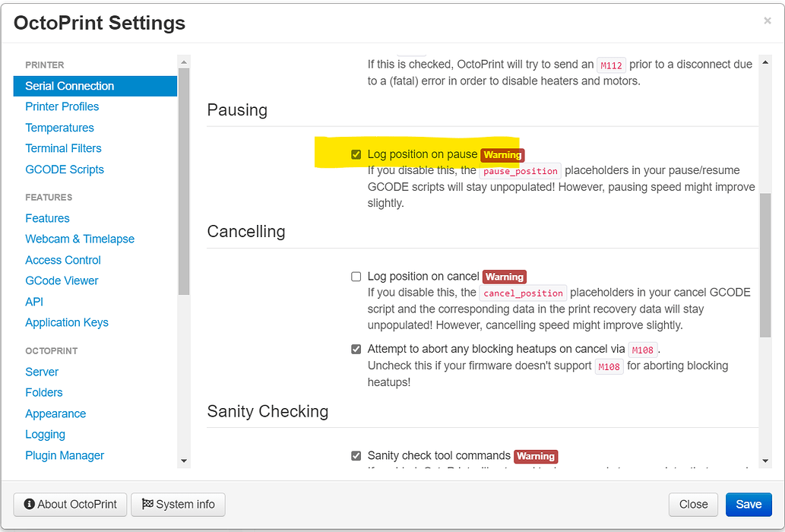The width and height of the screenshot is (785, 532).
Task: Select Application Keys in the sidebar
Action: tap(66, 322)
